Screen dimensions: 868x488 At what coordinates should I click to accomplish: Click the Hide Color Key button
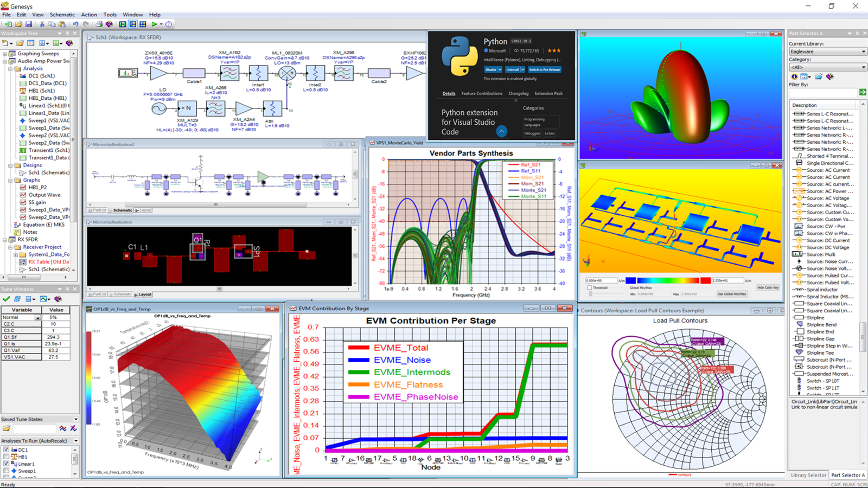pos(768,287)
